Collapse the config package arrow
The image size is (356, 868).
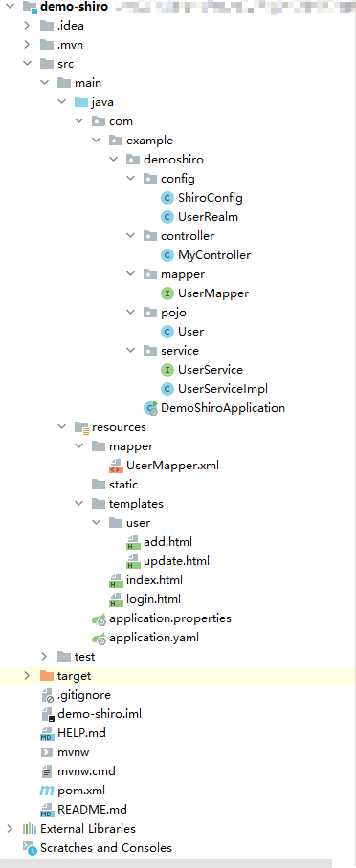(130, 179)
